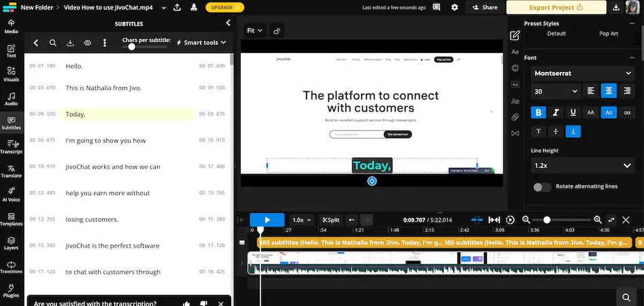Adjust the Chars per subtitle slider

[x=131, y=46]
